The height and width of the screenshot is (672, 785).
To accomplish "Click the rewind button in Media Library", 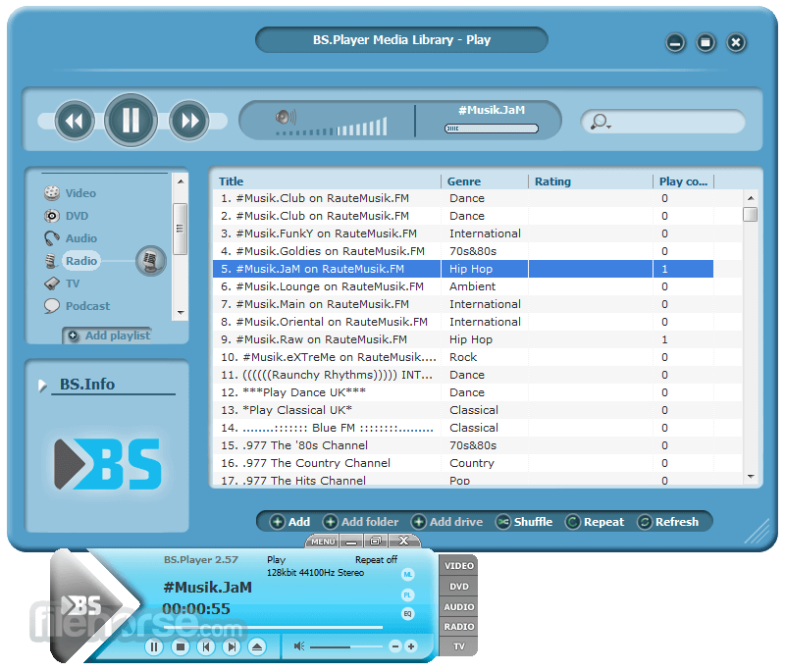I will click(75, 121).
